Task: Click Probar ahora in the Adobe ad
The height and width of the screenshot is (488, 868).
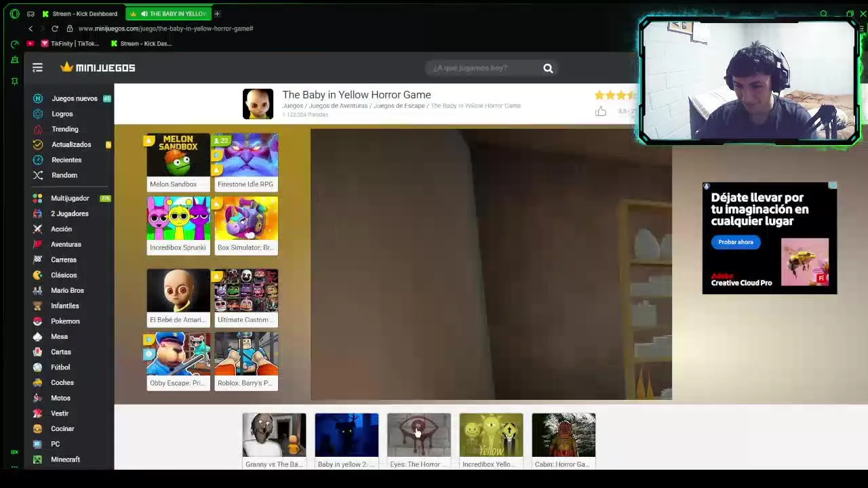Action: (x=736, y=242)
